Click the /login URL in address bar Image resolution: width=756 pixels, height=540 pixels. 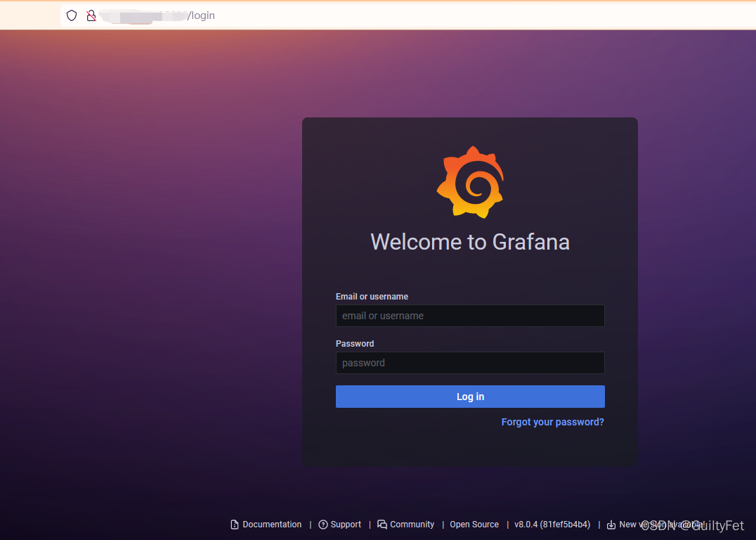[x=201, y=15]
